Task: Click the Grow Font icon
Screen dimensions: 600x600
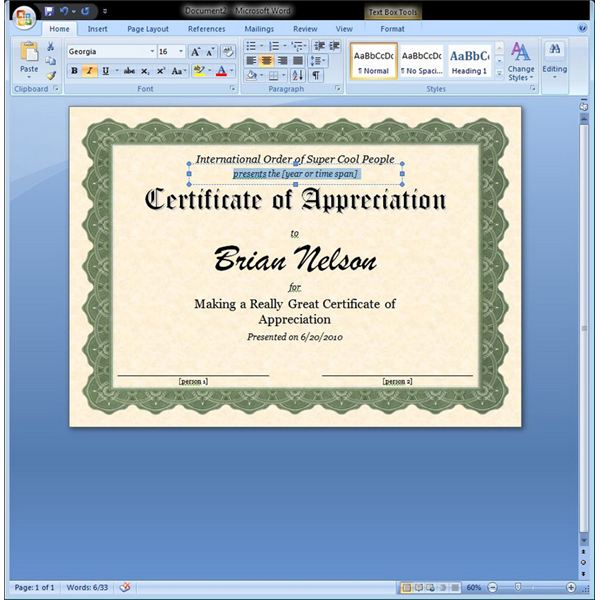Action: (x=195, y=51)
